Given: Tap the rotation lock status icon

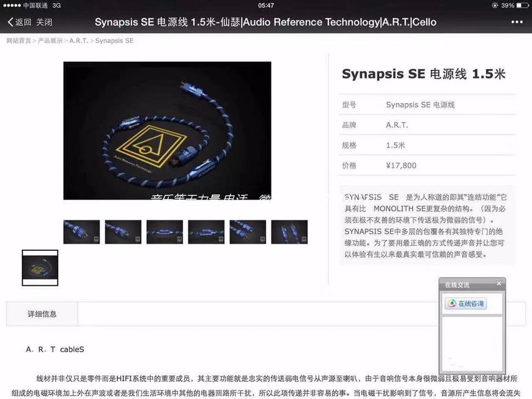Looking at the screenshot, I should [495, 6].
